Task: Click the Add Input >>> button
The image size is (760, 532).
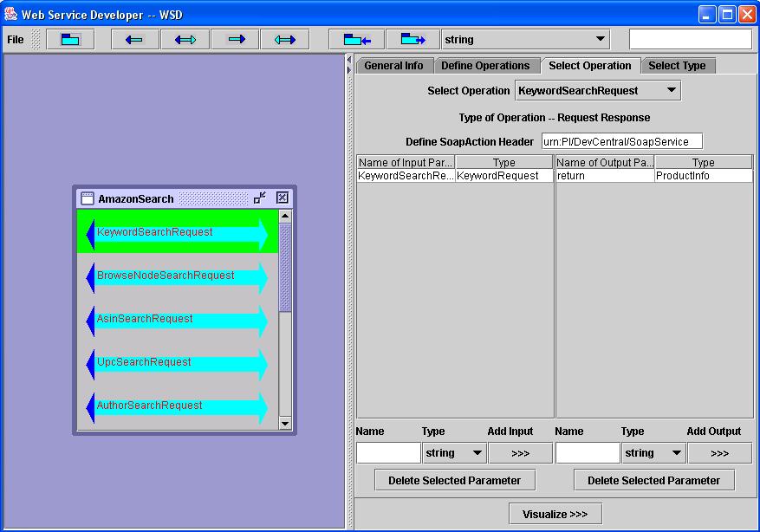Action: 521,453
